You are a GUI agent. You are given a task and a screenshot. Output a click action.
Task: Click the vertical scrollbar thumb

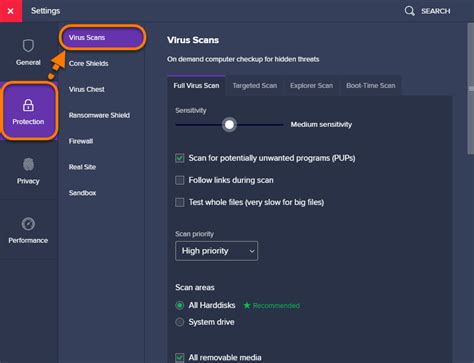click(471, 88)
